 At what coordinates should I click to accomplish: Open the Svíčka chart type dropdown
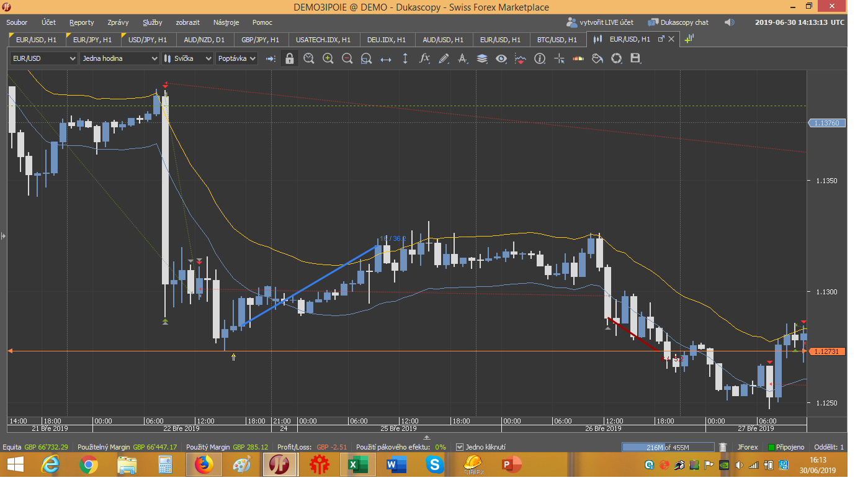(x=187, y=58)
